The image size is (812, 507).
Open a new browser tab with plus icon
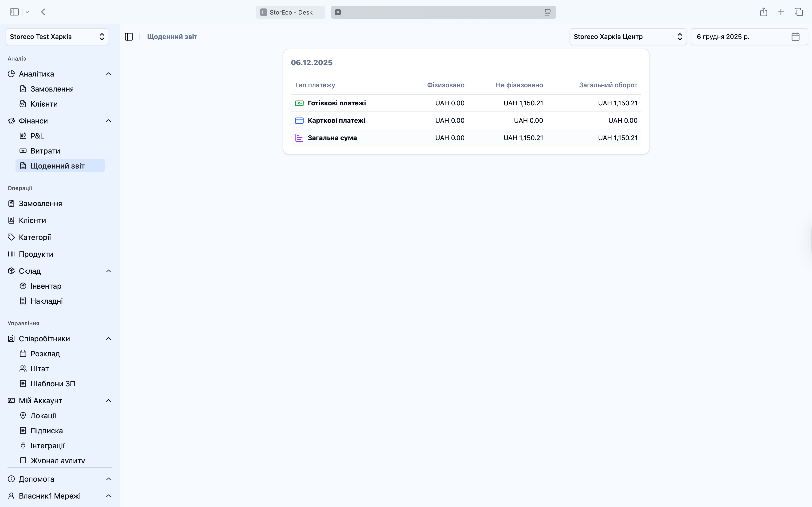(x=781, y=12)
